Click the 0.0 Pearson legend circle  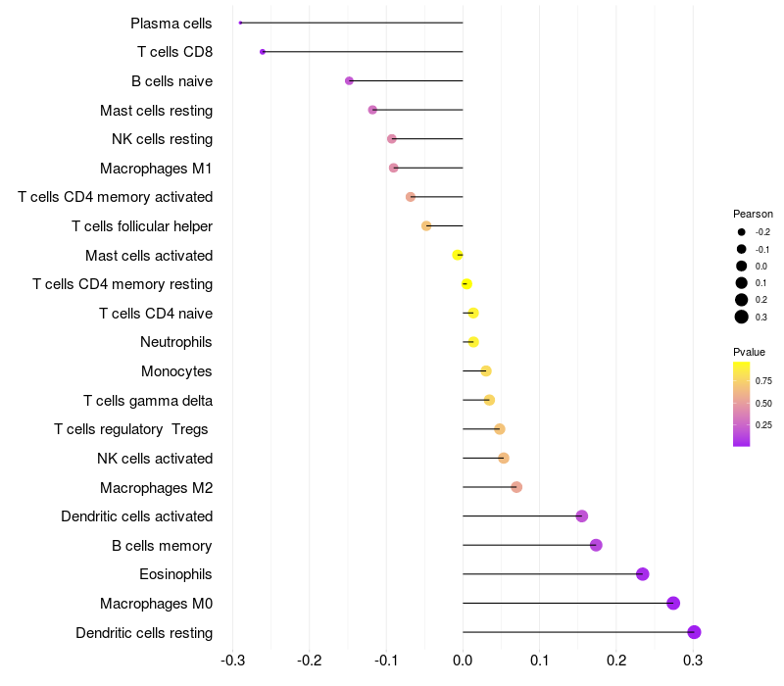tap(742, 266)
